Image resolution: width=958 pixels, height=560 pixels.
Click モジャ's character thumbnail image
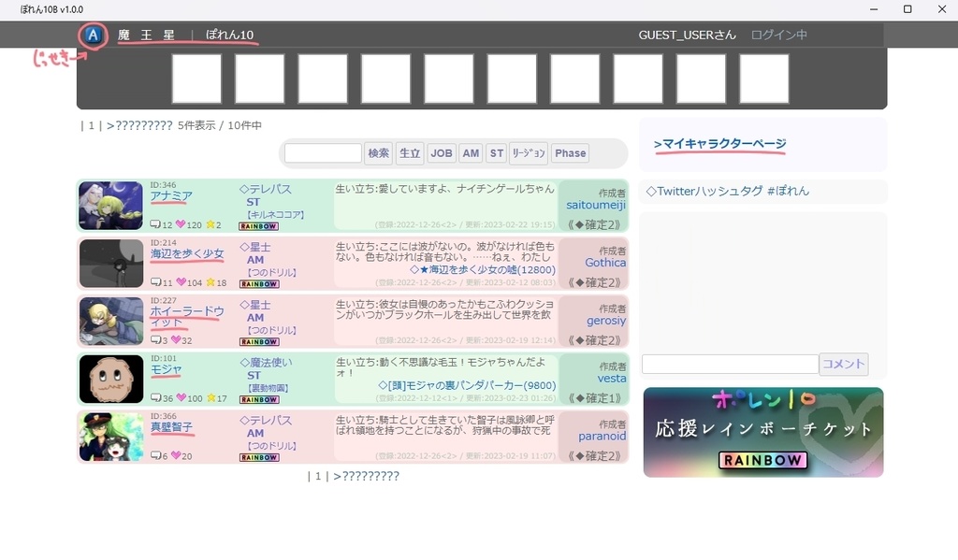(110, 381)
